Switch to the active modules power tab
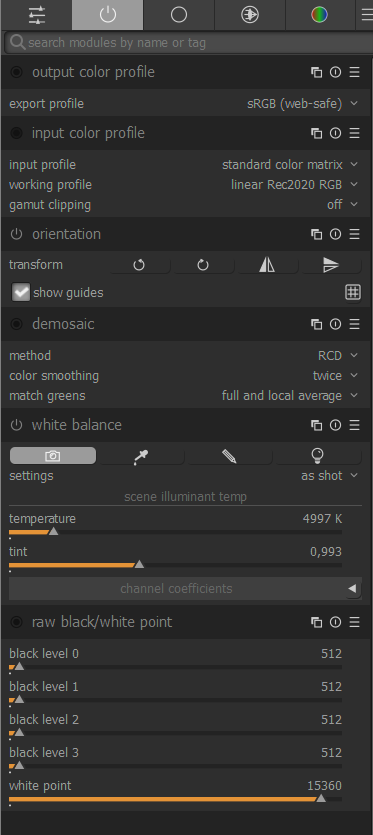The height and width of the screenshot is (835, 373). (108, 15)
